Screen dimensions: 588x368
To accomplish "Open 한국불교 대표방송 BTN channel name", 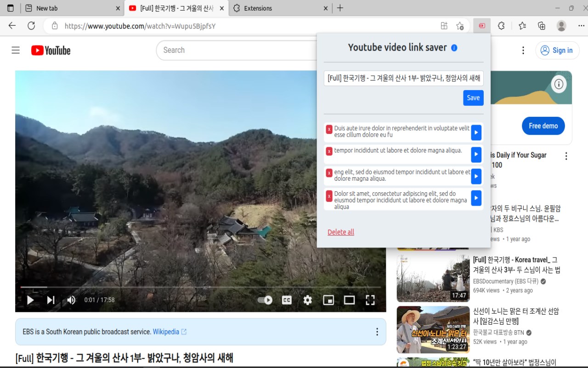I will [x=498, y=333].
